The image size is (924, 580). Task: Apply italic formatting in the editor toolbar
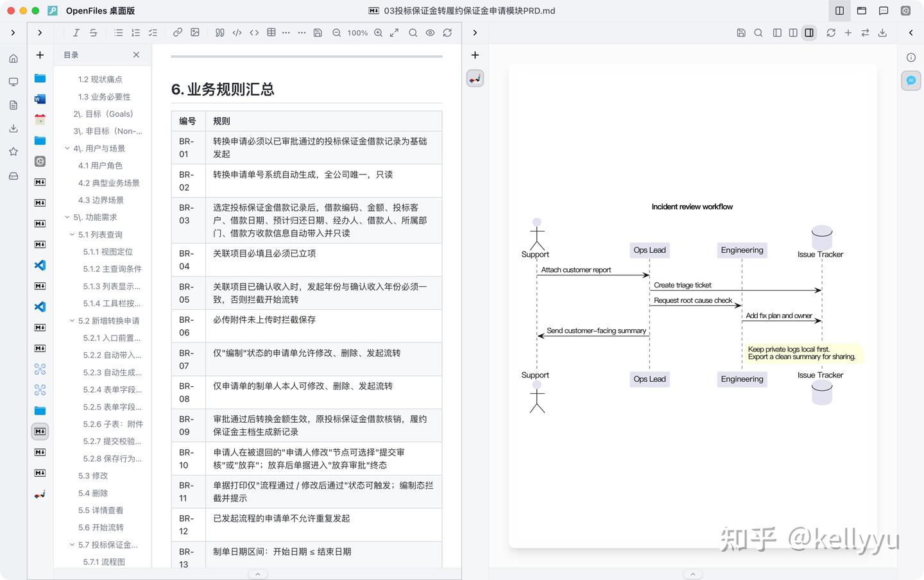point(76,33)
